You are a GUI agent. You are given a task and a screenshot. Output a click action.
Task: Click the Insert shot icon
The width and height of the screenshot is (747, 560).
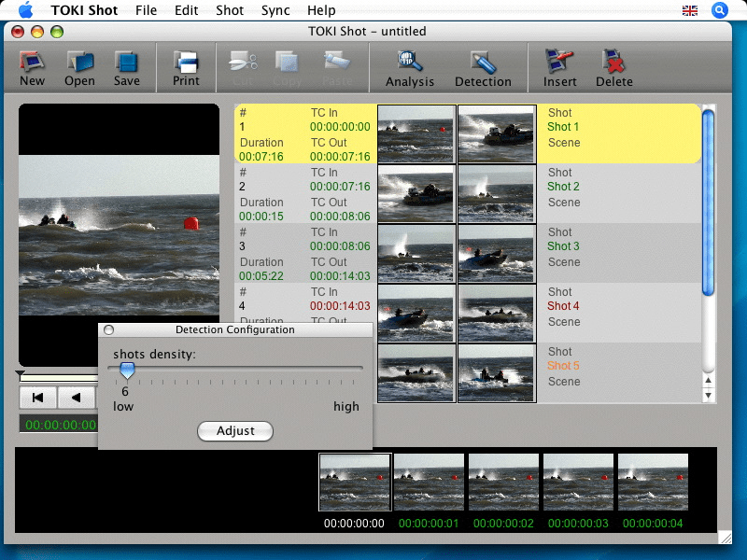tap(560, 63)
